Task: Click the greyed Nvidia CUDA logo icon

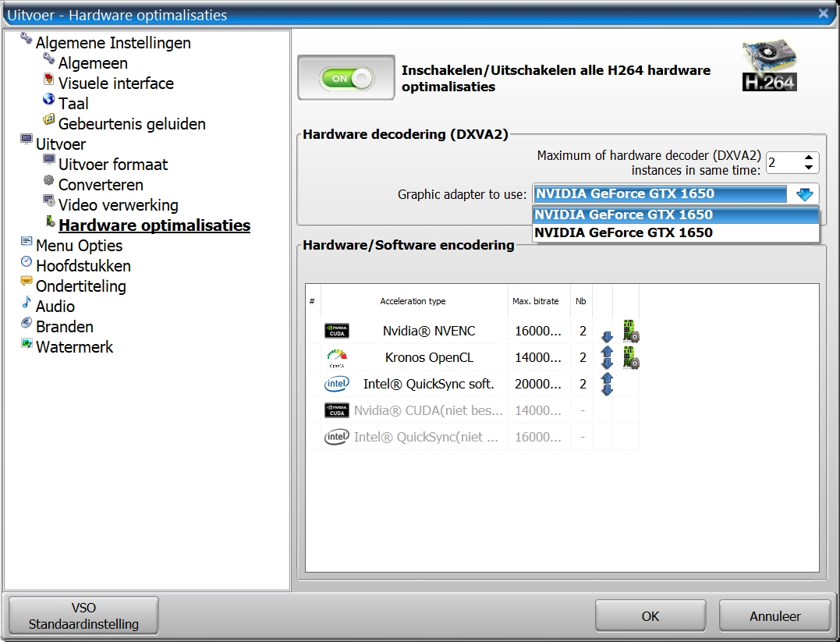Action: coord(336,410)
